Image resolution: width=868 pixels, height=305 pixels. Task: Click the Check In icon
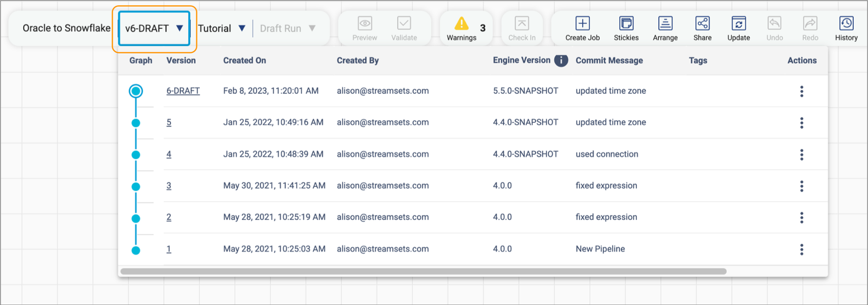(522, 23)
